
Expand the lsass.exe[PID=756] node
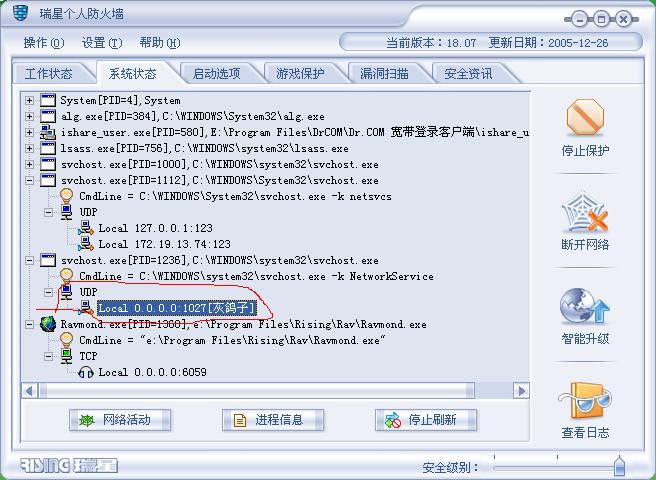click(x=29, y=148)
